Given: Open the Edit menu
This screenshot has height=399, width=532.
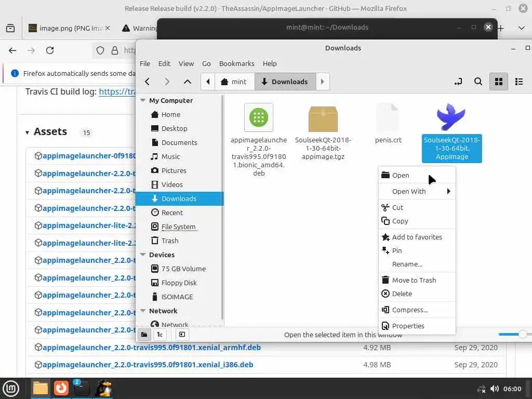Looking at the screenshot, I should [164, 63].
